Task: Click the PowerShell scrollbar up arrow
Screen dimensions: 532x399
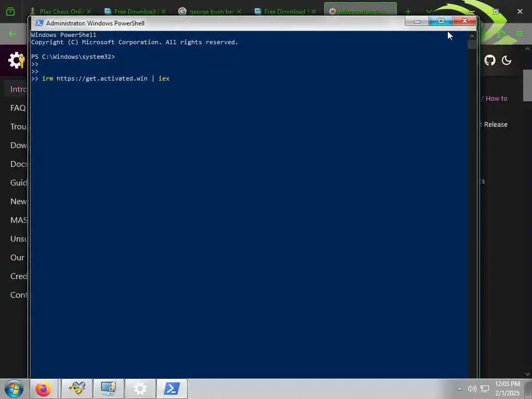Action: coord(472,36)
